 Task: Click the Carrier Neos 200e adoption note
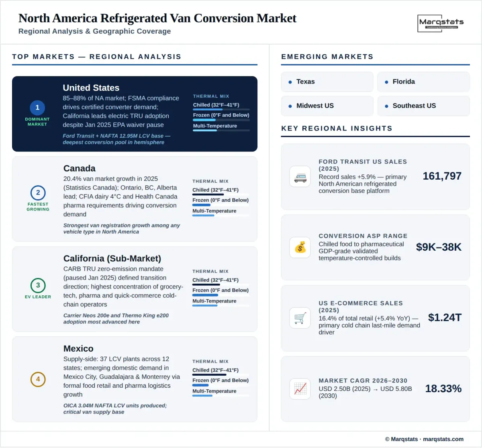[116, 319]
